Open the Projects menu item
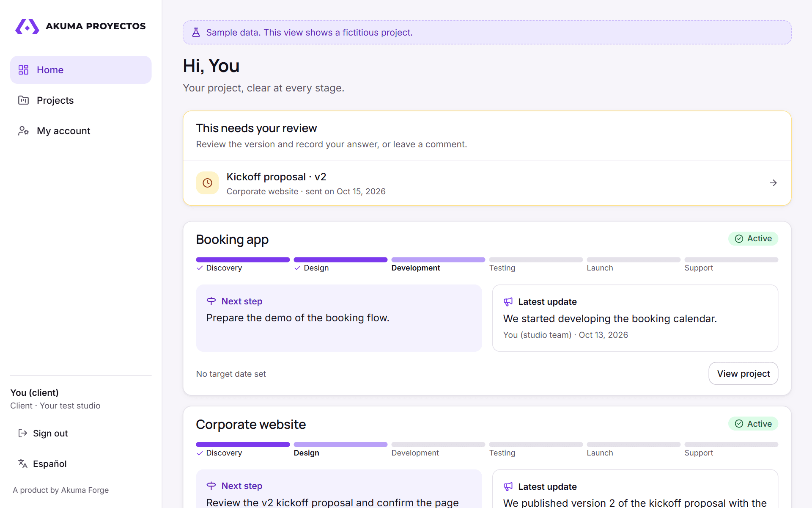The image size is (812, 508). (x=81, y=100)
